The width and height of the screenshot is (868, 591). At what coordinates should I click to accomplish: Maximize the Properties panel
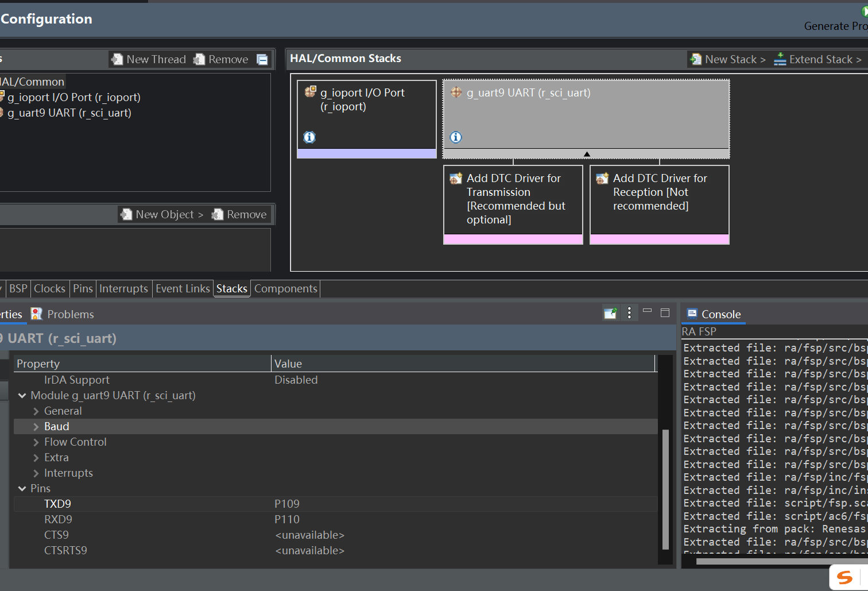click(x=665, y=312)
